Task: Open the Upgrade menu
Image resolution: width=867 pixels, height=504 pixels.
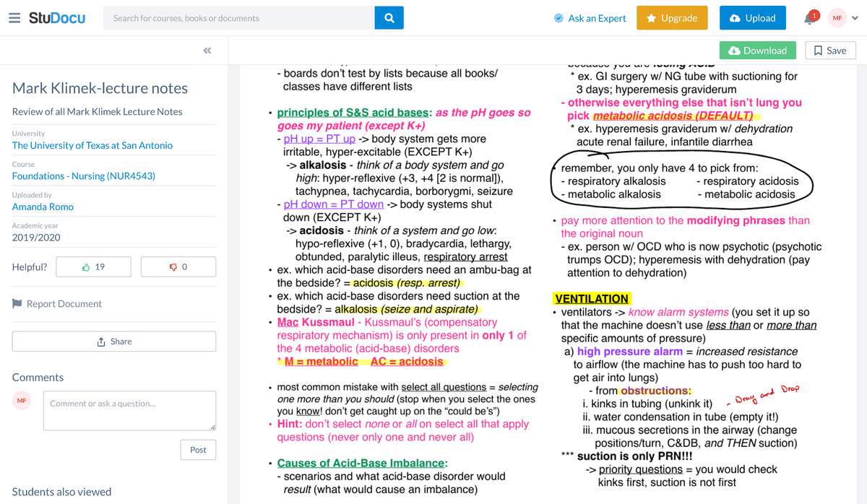Action: (672, 17)
